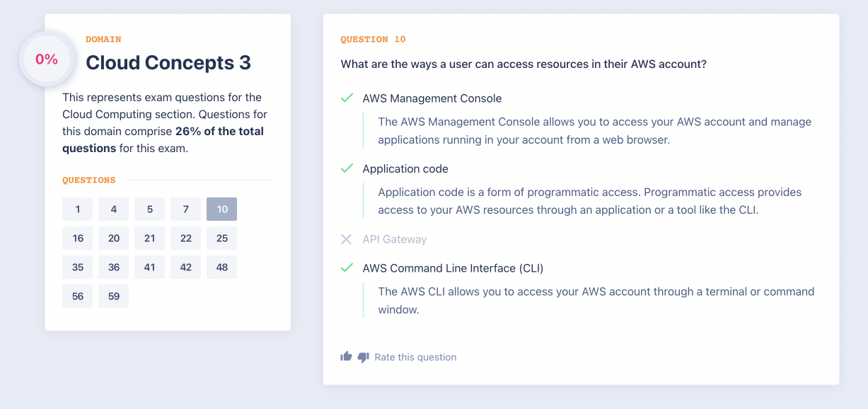The width and height of the screenshot is (868, 409).
Task: Click the thumbs up rating icon
Action: click(x=346, y=357)
